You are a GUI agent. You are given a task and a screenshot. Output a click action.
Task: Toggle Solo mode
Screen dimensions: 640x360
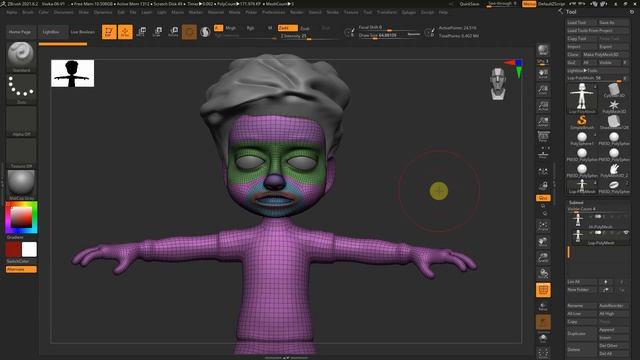tap(543, 338)
